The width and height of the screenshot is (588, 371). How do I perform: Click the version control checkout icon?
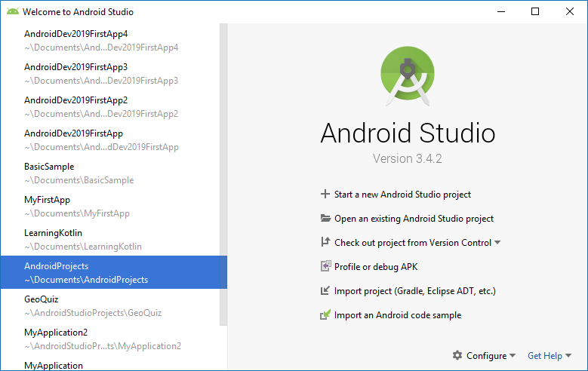pos(325,242)
